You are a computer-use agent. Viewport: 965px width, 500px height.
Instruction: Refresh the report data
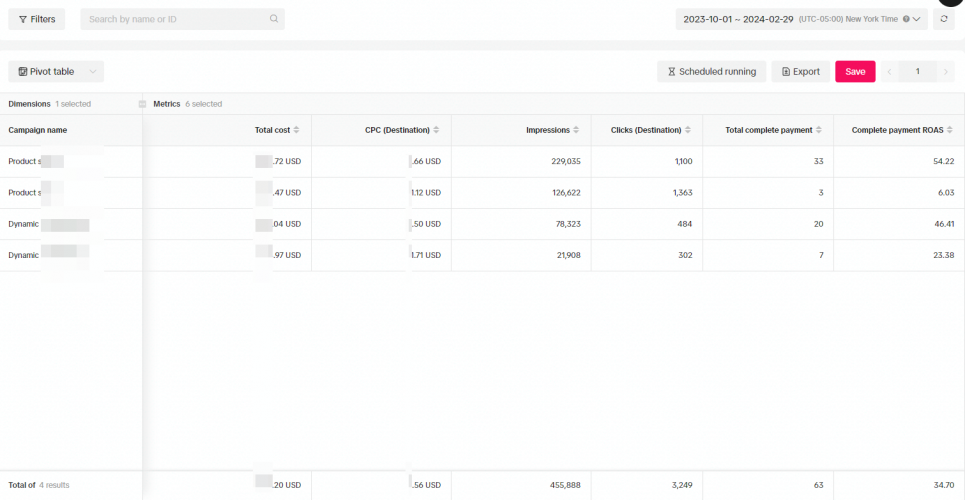pos(943,19)
